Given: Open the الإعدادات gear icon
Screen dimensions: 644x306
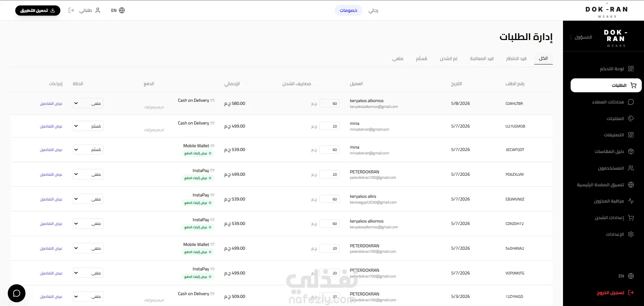Looking at the screenshot, I should [x=631, y=234].
